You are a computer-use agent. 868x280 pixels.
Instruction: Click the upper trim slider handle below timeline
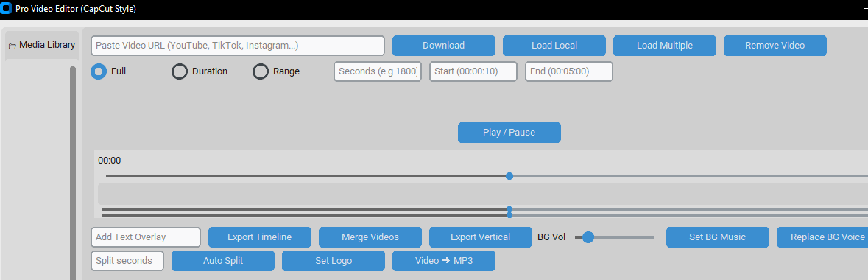(509, 209)
